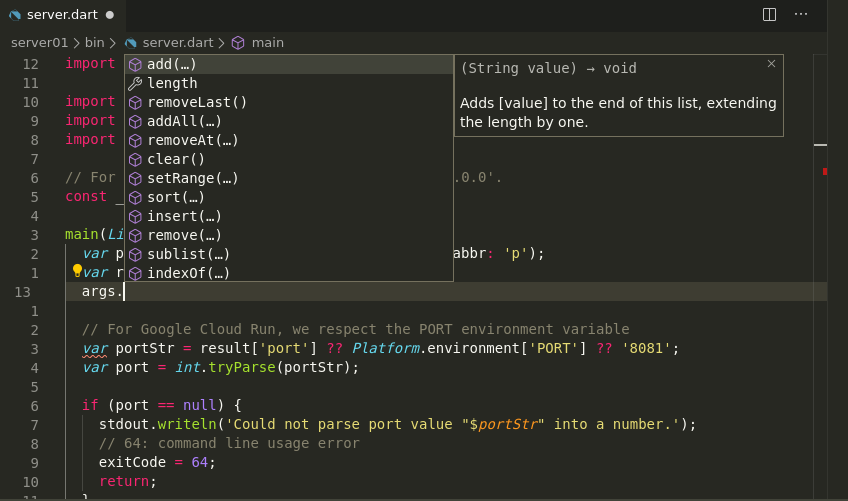The width and height of the screenshot is (848, 501).
Task: Click the Dart icon in the breadcrumbs
Action: (x=131, y=43)
